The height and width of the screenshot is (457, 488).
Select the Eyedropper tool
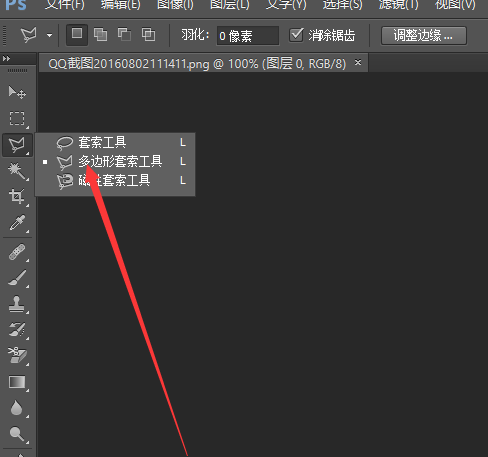pos(17,223)
